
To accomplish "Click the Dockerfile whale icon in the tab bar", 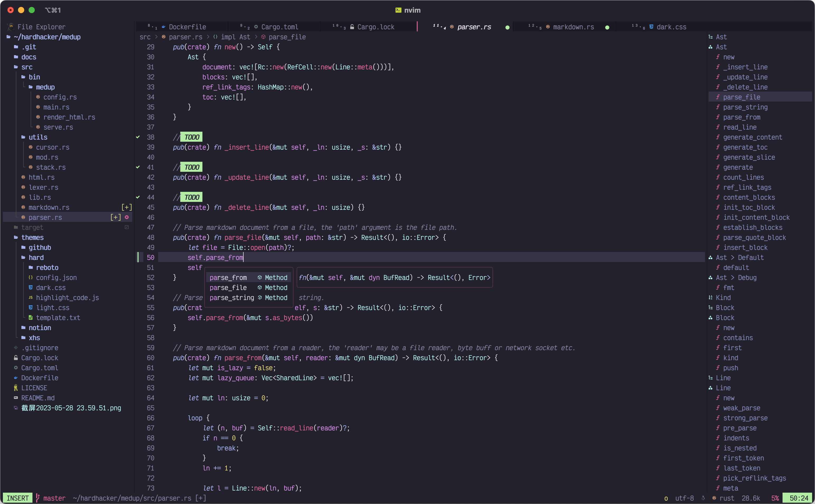I will (x=163, y=27).
